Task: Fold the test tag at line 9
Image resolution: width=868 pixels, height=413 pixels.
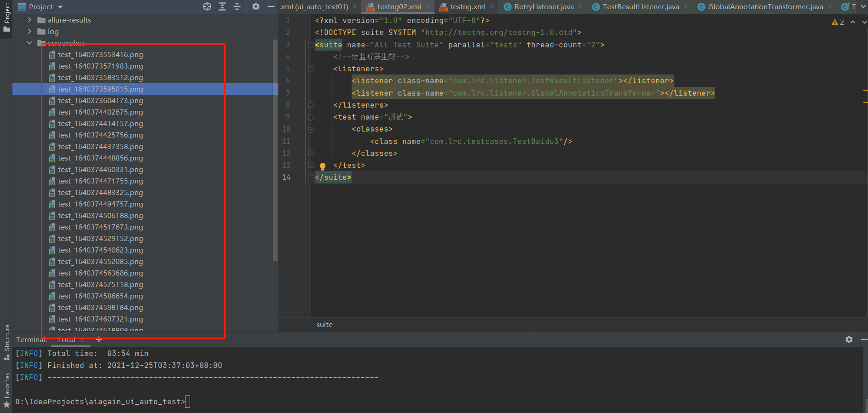Action: (311, 117)
